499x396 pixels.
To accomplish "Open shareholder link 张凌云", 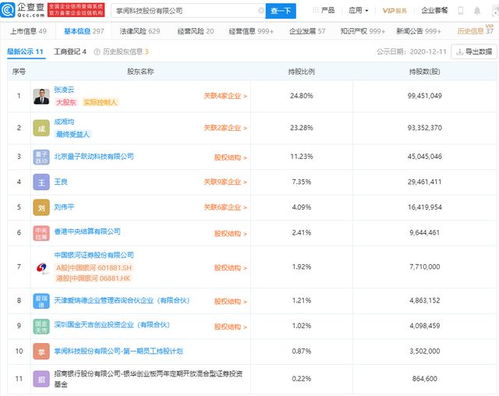I will point(64,90).
